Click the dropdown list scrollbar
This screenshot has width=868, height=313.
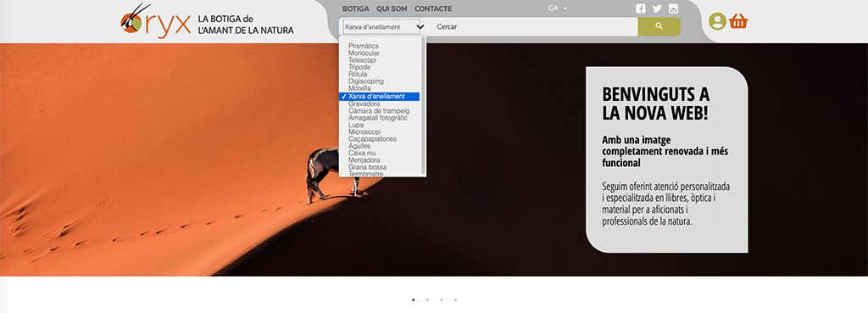point(424,105)
